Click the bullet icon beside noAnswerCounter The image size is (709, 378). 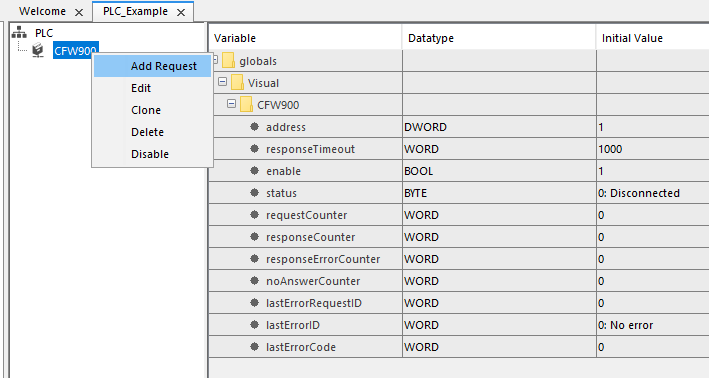pyautogui.click(x=255, y=281)
